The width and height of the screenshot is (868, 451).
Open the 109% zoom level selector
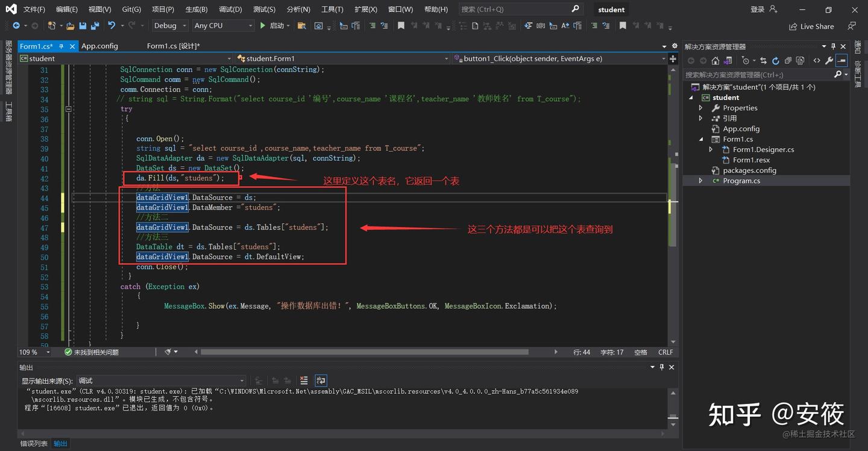pos(34,352)
